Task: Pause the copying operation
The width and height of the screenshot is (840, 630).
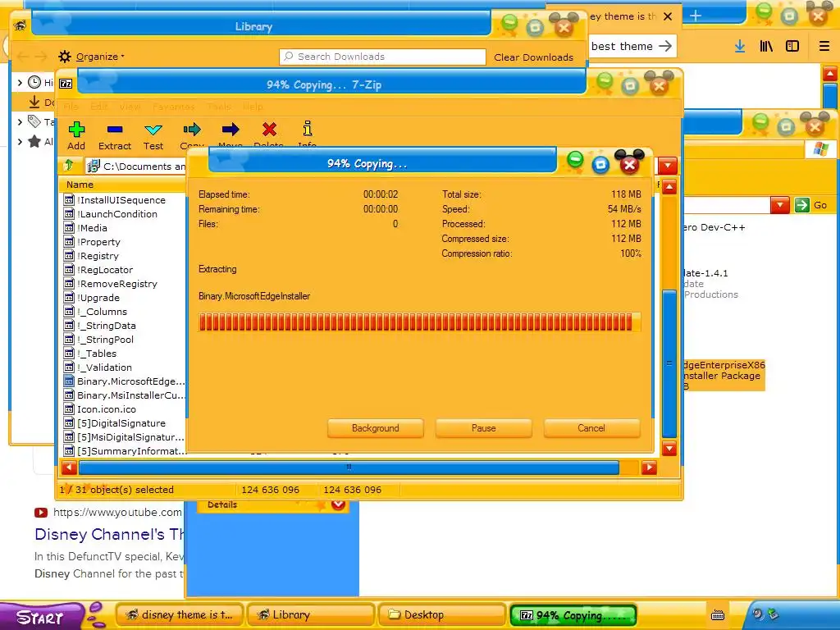Action: (x=483, y=428)
